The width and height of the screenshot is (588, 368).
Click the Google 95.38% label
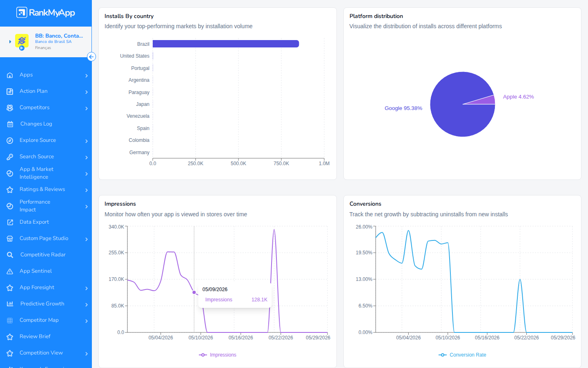[403, 108]
